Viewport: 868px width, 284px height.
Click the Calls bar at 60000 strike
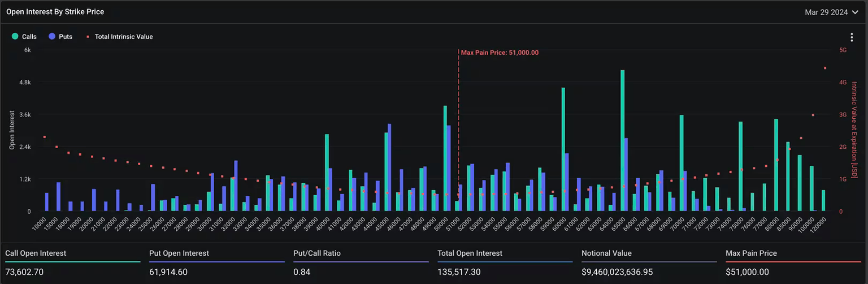pos(563,150)
